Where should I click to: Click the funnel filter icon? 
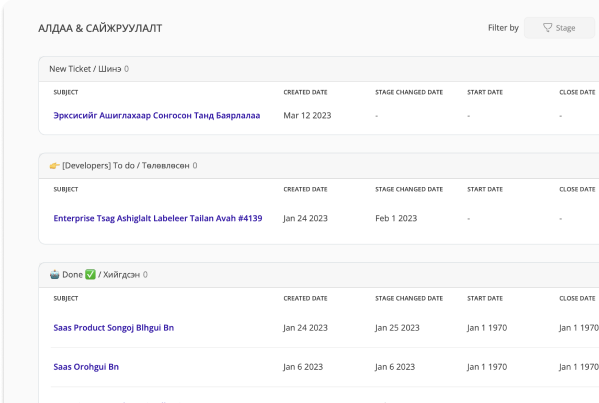click(x=547, y=28)
